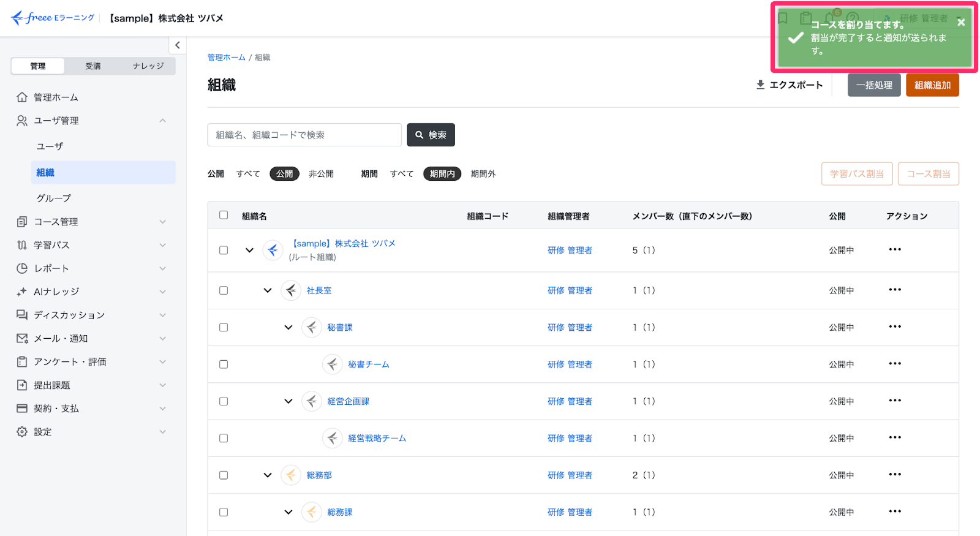Switch to the ナレッジ tab

pyautogui.click(x=148, y=66)
